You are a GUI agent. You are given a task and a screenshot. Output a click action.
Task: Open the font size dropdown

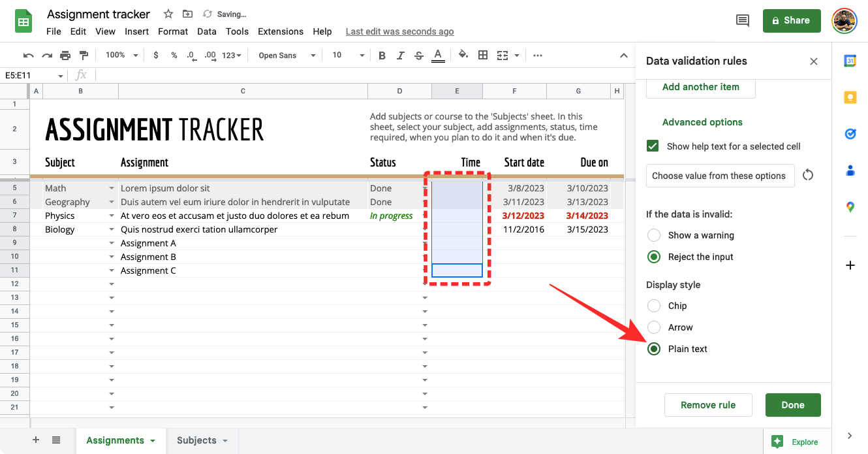coord(348,56)
